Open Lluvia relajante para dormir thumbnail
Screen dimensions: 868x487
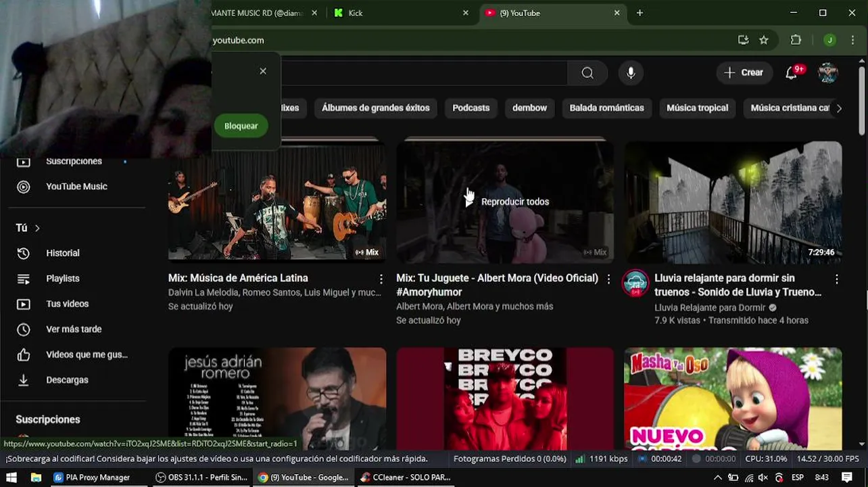coord(733,202)
